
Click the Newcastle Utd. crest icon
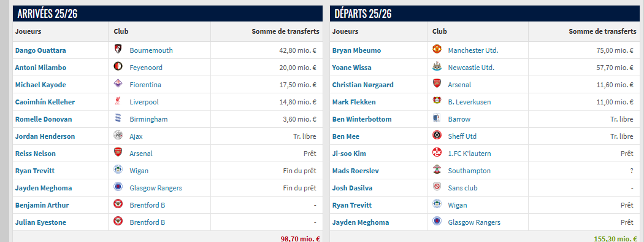coord(437,68)
